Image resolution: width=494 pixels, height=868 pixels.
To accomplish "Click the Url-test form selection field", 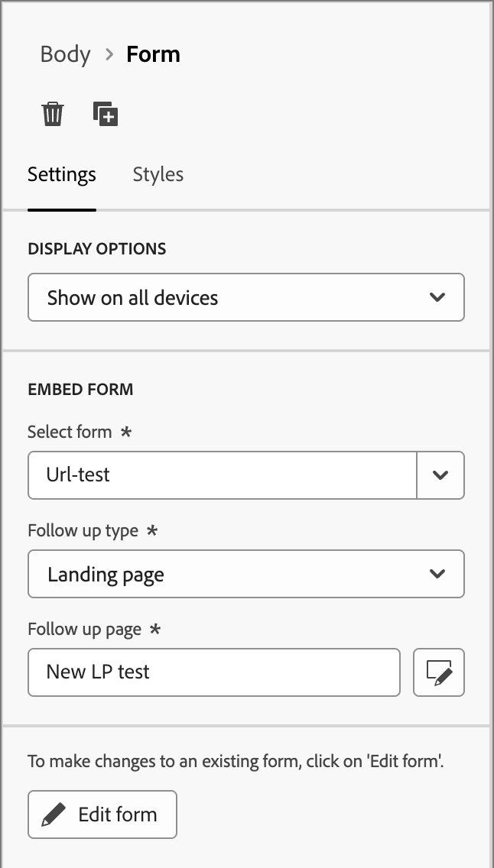I will [222, 474].
